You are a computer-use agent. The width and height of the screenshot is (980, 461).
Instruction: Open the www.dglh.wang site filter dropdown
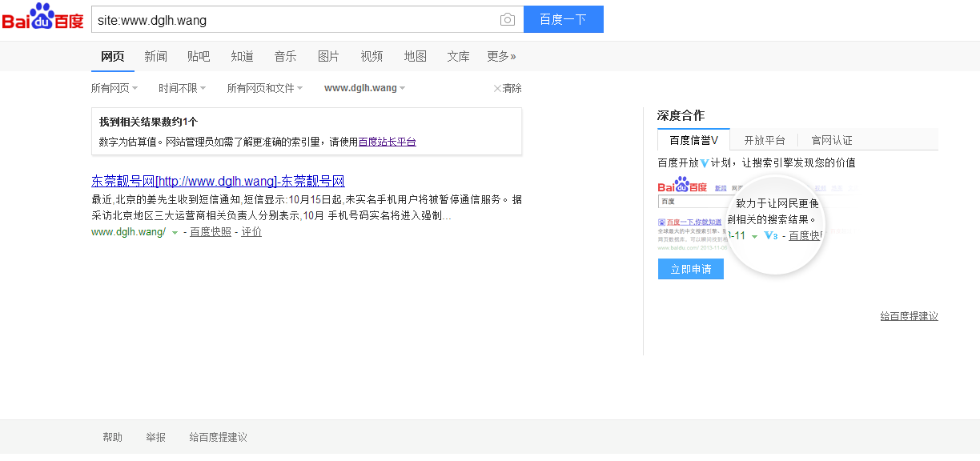point(364,88)
